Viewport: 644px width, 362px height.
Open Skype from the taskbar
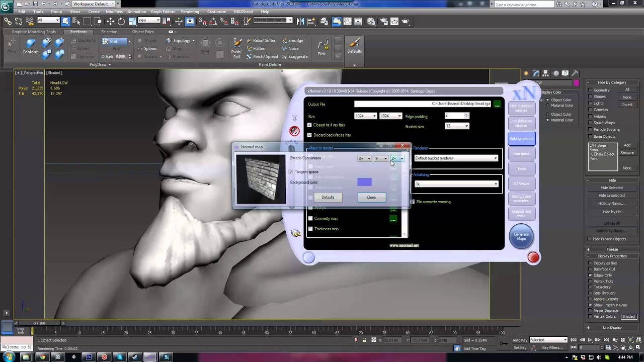pos(119,357)
